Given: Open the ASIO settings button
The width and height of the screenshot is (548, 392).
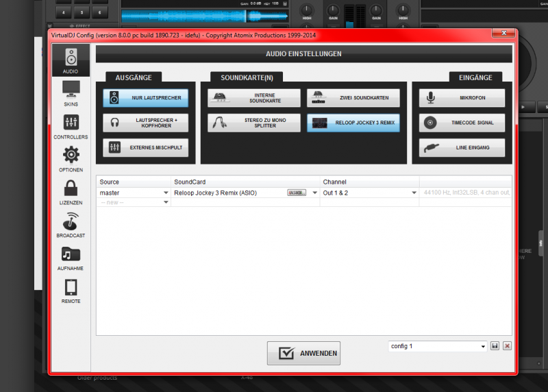Looking at the screenshot, I should pyautogui.click(x=297, y=193).
